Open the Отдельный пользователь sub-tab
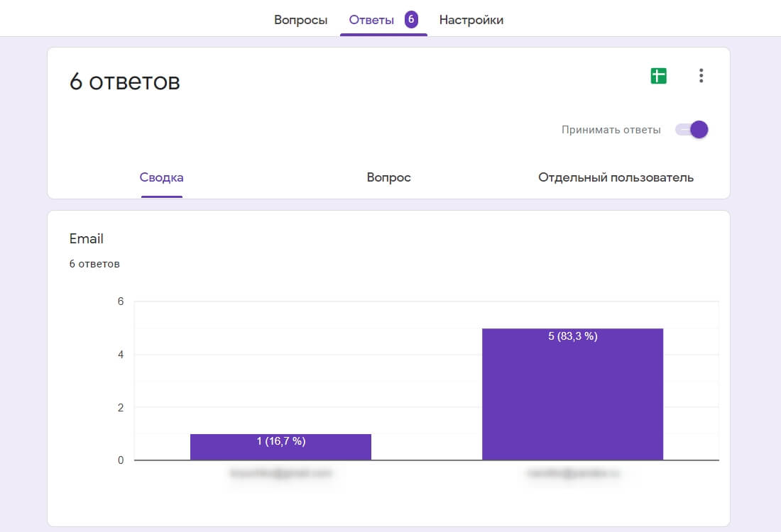 coord(616,177)
